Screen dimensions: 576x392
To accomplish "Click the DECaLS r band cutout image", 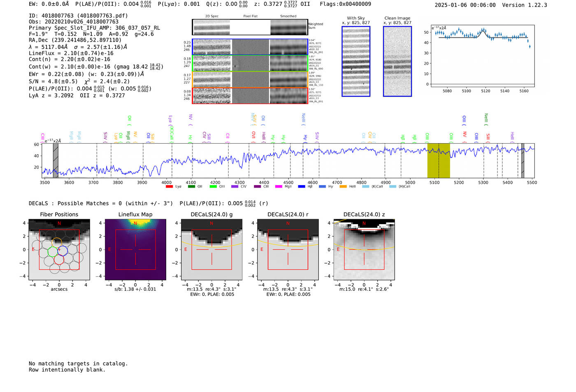I will 288,250.
